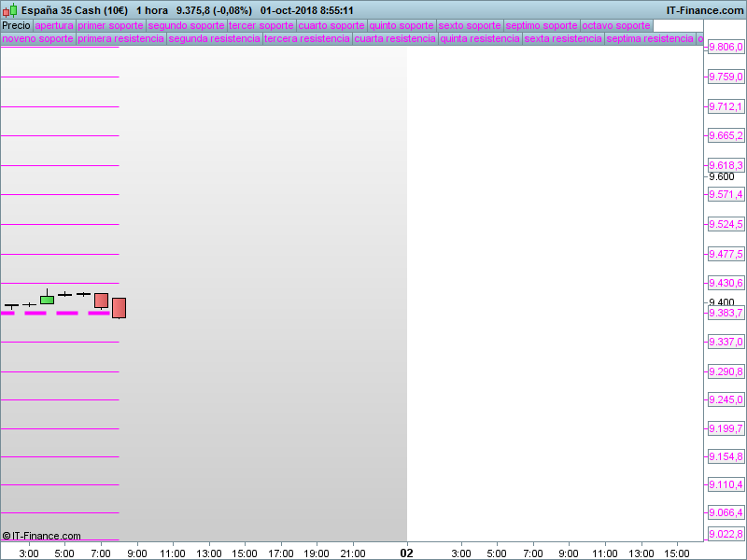Click the 9.759,0 price level tag
Image resolution: width=747 pixels, height=560 pixels.
pos(726,77)
